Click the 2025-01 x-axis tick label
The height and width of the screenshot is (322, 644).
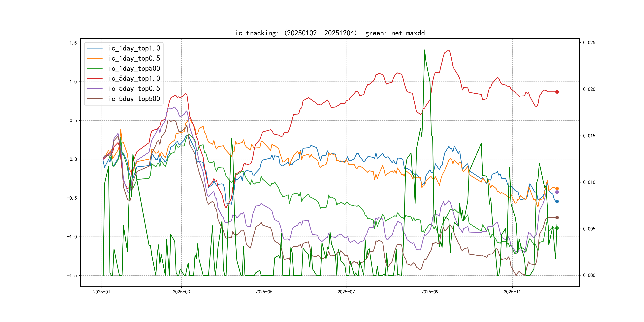(x=102, y=292)
